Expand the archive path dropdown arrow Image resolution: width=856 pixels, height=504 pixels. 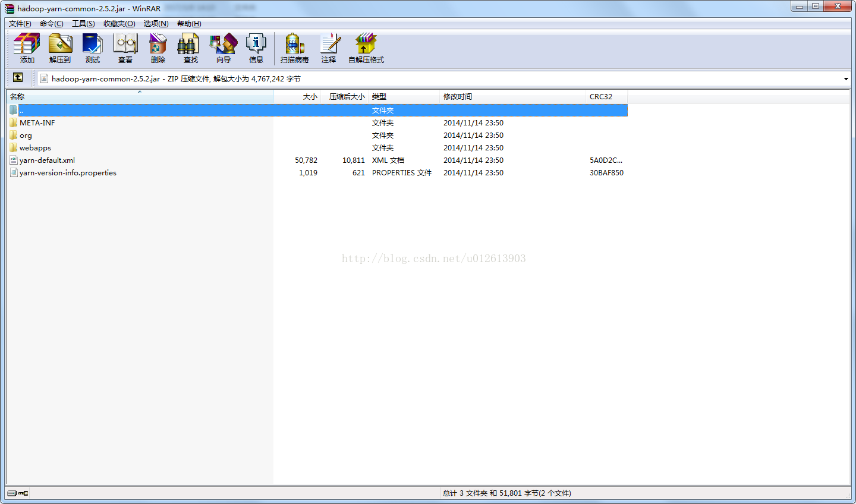[x=846, y=79]
